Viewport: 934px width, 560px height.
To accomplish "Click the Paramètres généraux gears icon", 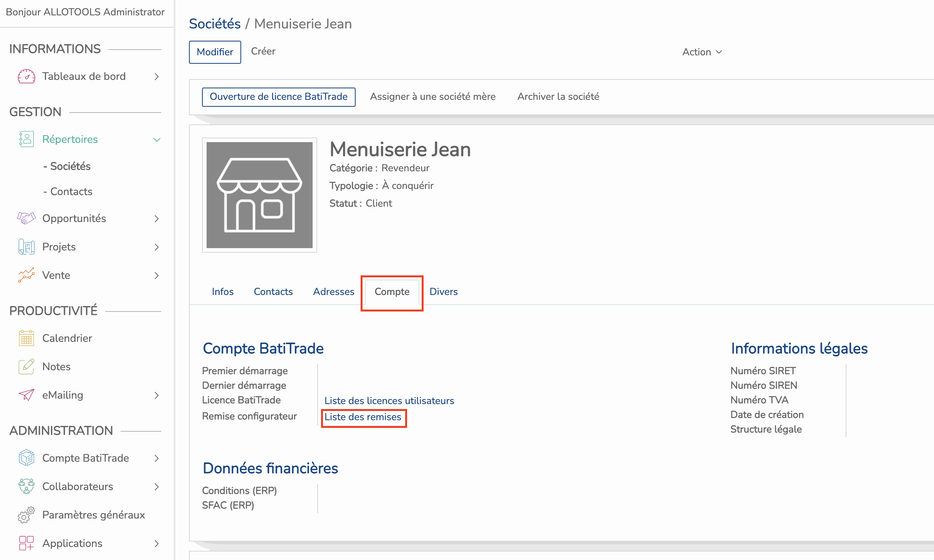I will click(x=26, y=515).
